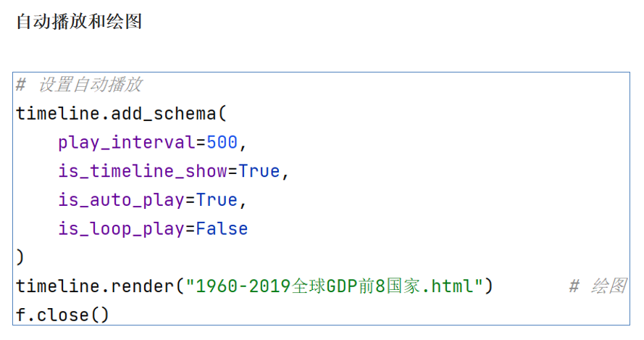This screenshot has width=644, height=340.
Task: Click the 绘图 comment
Action: click(x=607, y=286)
